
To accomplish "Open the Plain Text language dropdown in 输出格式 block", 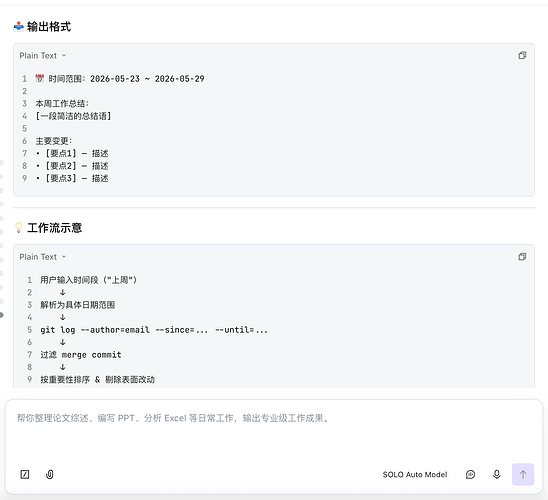I will 43,56.
